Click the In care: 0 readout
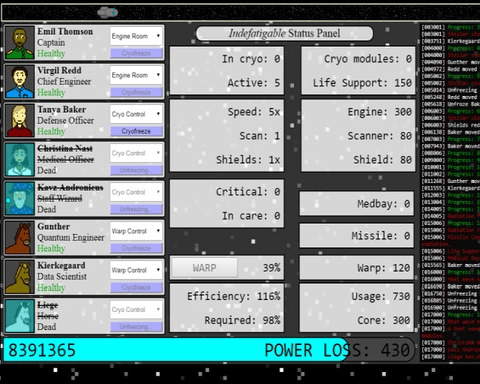480x384 pixels. [251, 216]
